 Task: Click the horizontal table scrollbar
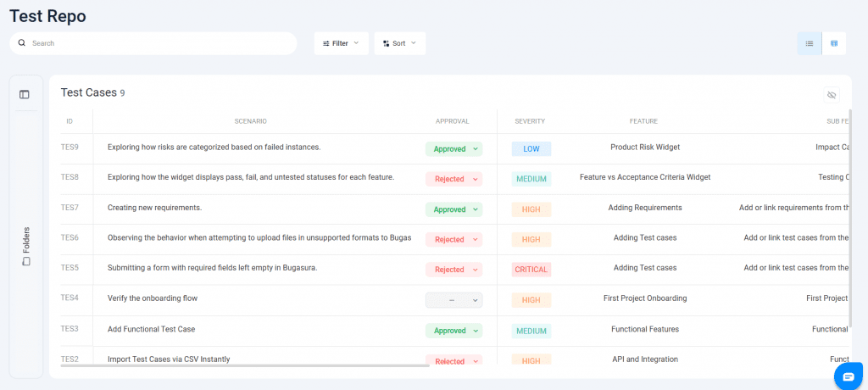point(246,366)
